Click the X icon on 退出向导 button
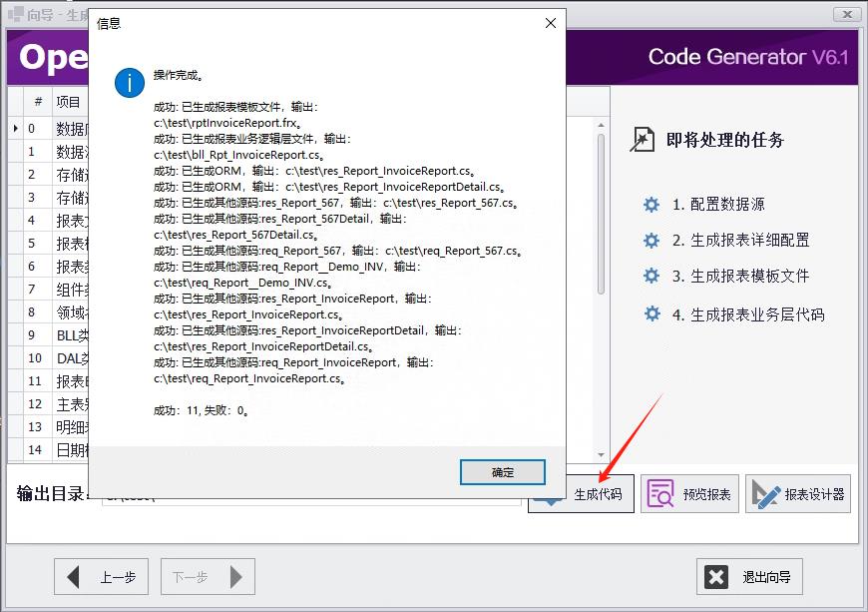The height and width of the screenshot is (612, 868). 715,576
